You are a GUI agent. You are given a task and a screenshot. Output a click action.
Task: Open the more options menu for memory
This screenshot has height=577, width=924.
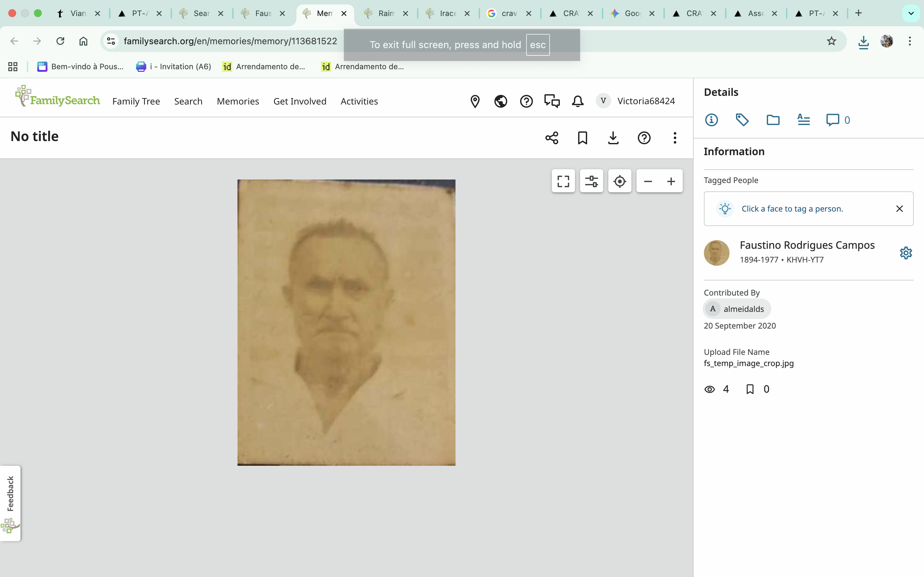(675, 138)
